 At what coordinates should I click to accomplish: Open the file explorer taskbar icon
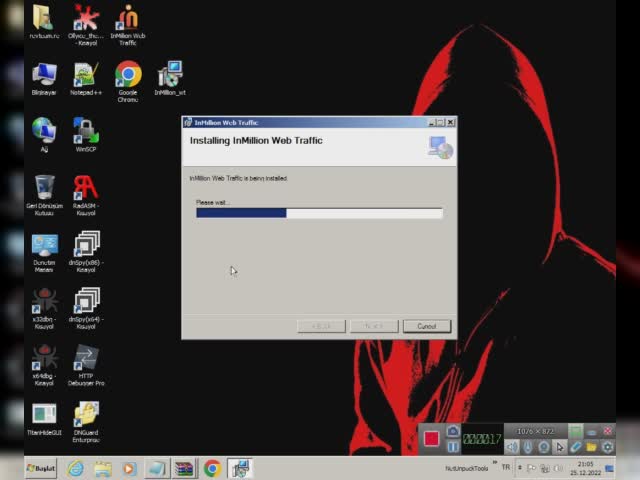[103, 469]
